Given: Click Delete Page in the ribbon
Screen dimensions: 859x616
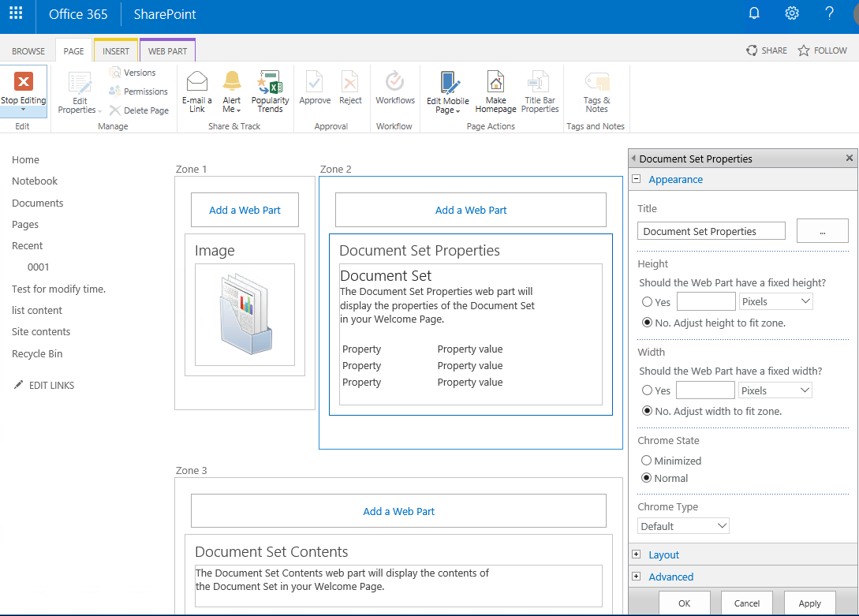Looking at the screenshot, I should pos(139,110).
